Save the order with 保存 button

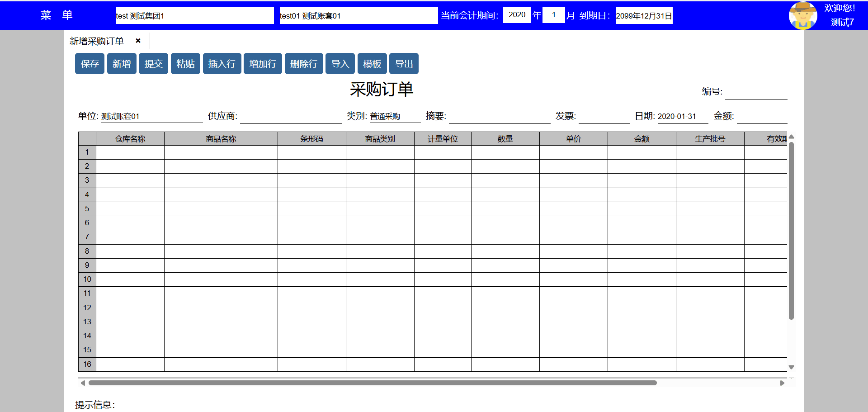point(90,64)
